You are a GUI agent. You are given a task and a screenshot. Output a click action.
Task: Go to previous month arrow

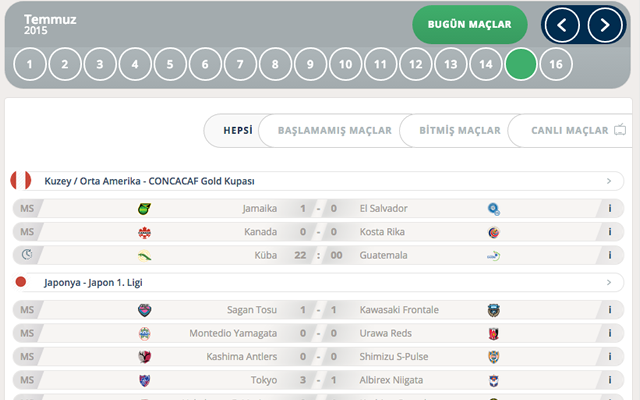562,25
